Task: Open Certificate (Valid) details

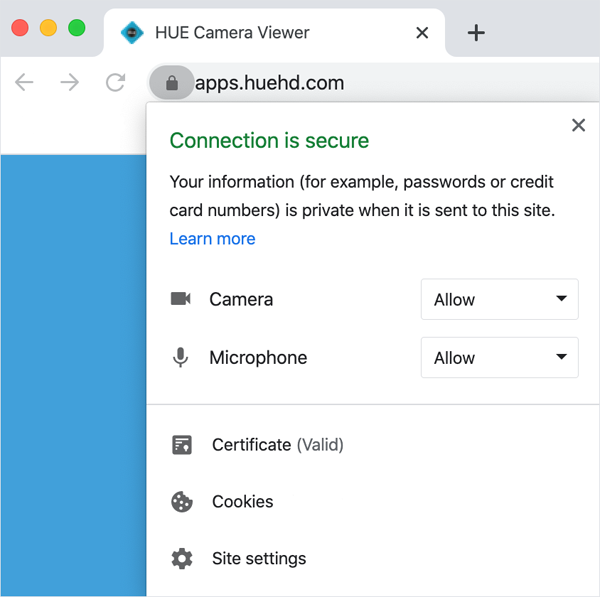Action: click(x=277, y=445)
